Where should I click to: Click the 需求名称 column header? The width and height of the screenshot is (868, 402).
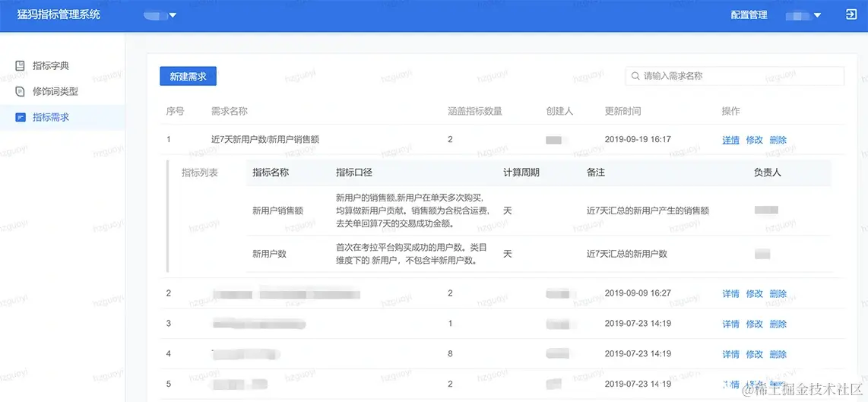230,111
